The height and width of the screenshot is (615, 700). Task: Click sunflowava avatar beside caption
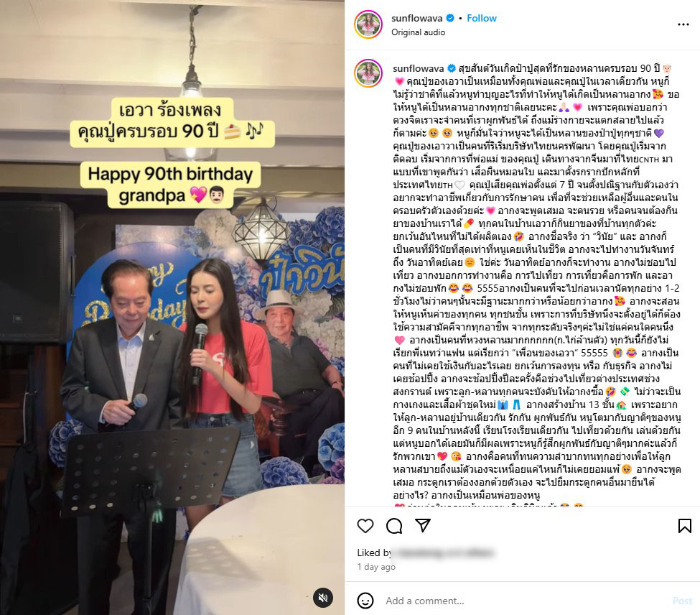368,73
